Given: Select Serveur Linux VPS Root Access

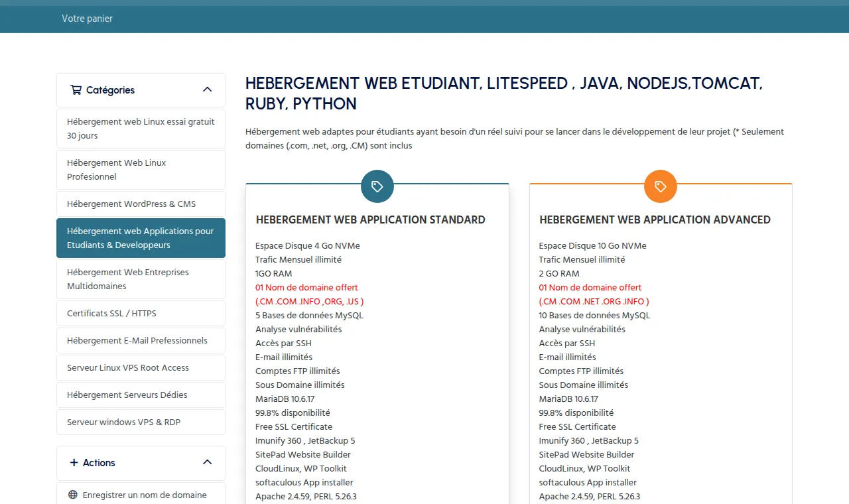Looking at the screenshot, I should [x=141, y=368].
